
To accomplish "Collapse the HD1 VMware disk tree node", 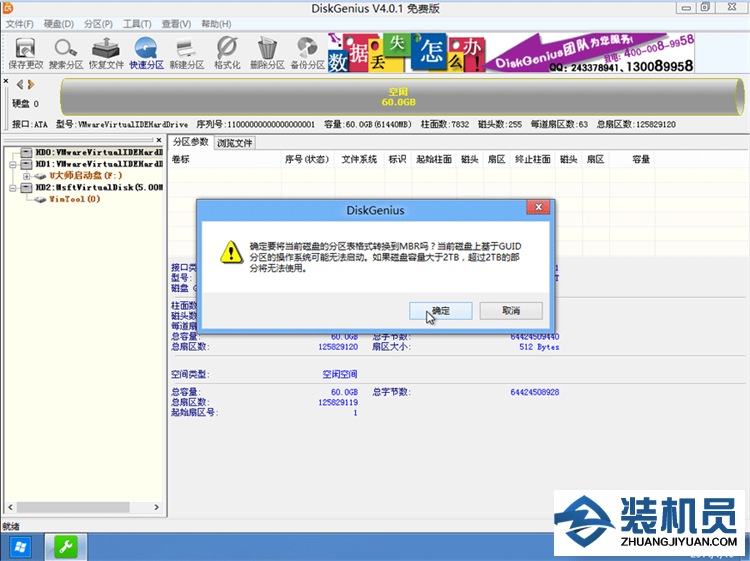I will (x=12, y=163).
